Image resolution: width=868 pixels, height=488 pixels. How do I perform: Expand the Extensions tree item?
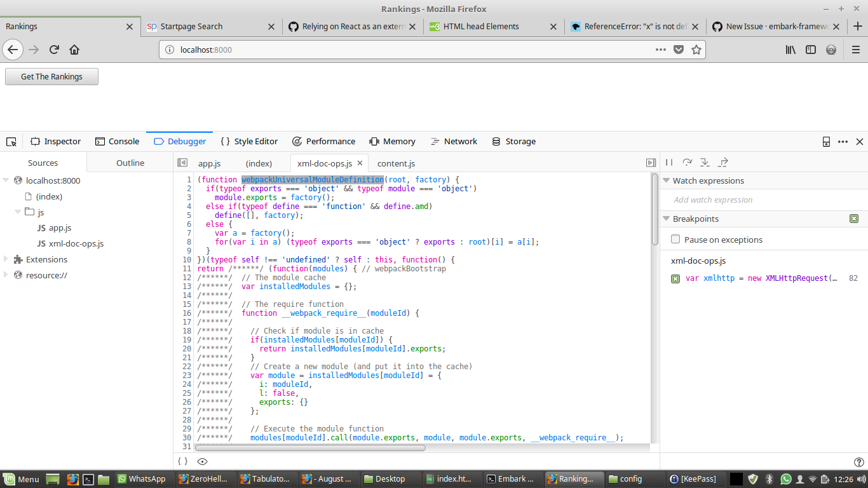(x=6, y=259)
